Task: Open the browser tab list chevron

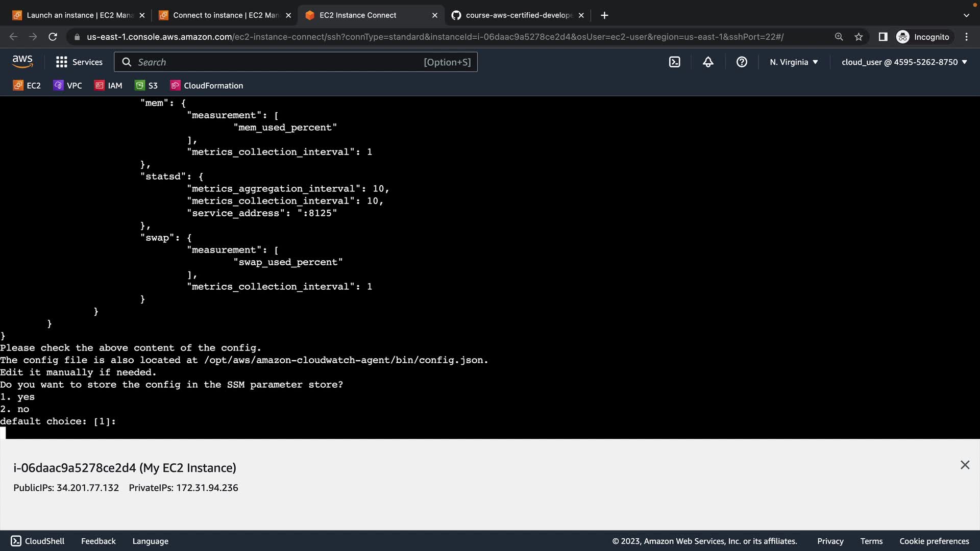Action: [966, 15]
